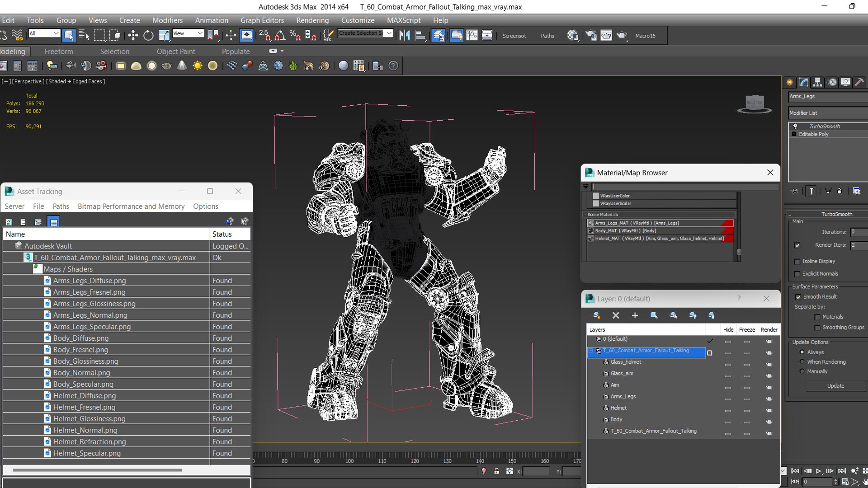
Task: Click the Mirror tool icon
Action: (x=405, y=35)
